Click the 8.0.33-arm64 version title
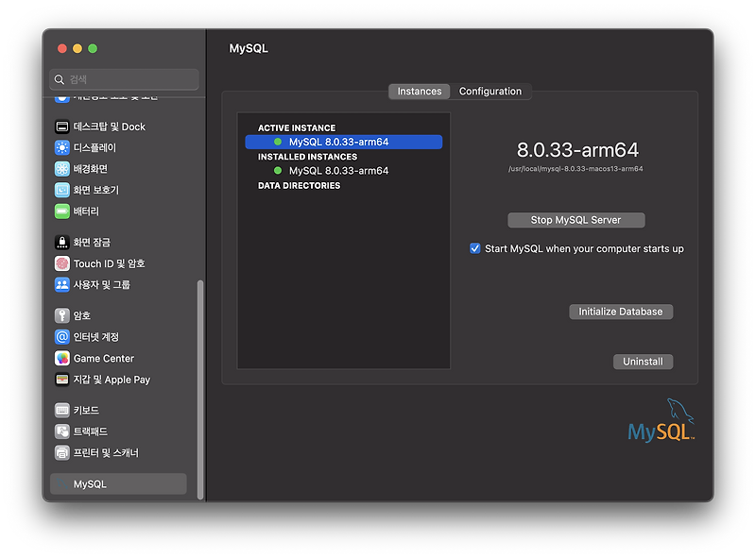Image resolution: width=756 pixels, height=558 pixels. point(577,150)
